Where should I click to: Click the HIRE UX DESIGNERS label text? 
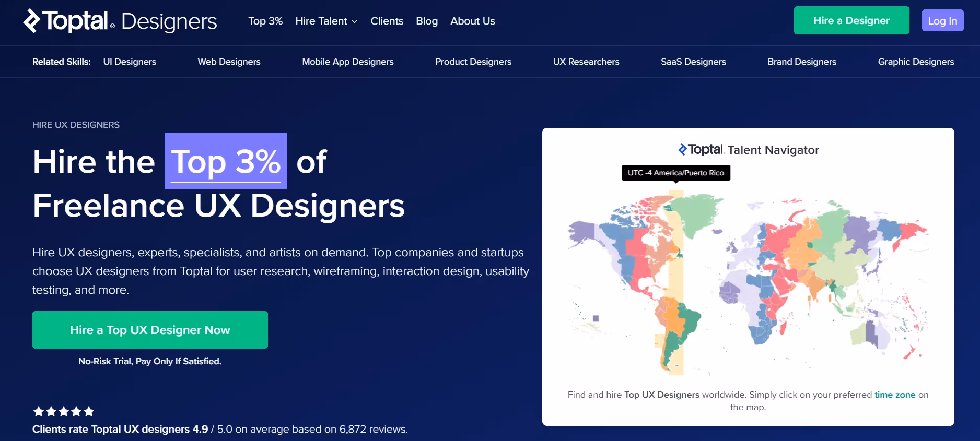76,125
